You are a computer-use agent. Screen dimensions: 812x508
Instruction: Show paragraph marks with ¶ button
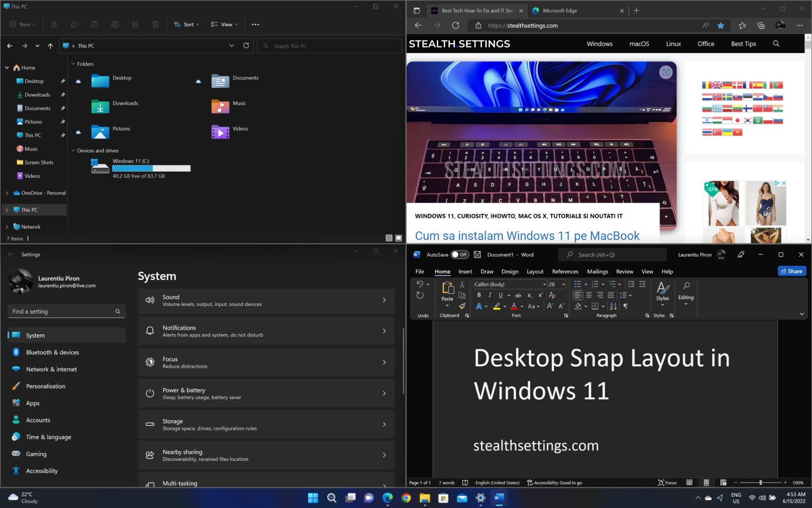(x=626, y=306)
